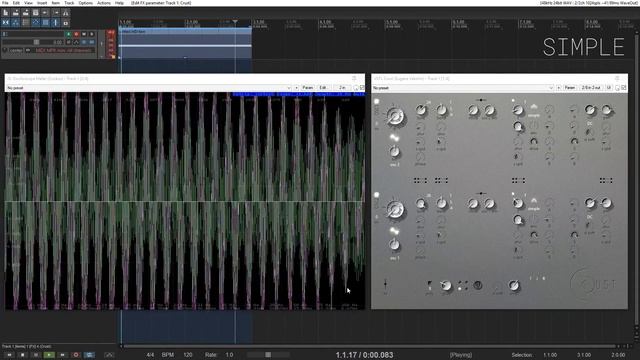Screen dimensions: 640x360
Task: Click the Redo toolbar icon
Action: (x=56, y=13)
